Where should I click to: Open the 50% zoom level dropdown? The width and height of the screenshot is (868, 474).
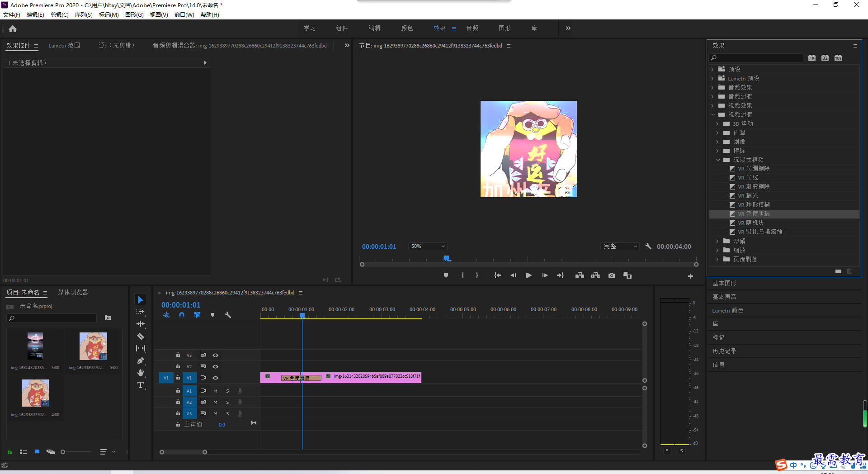[x=428, y=246]
